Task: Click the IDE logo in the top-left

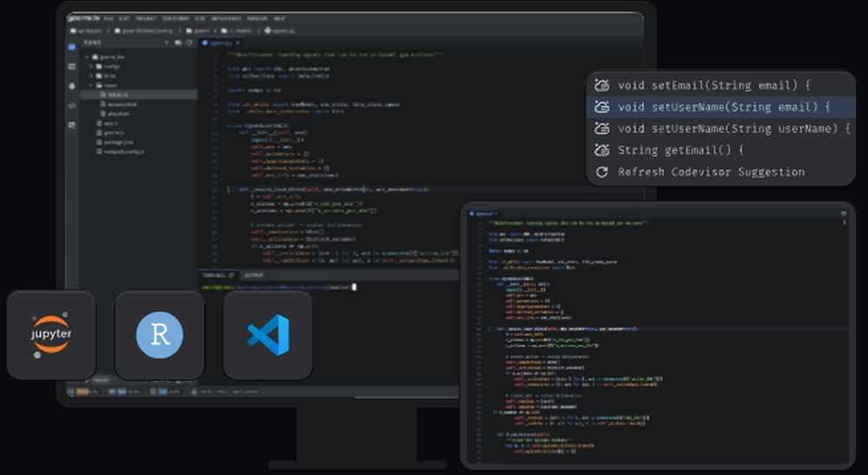Action: tap(83, 18)
